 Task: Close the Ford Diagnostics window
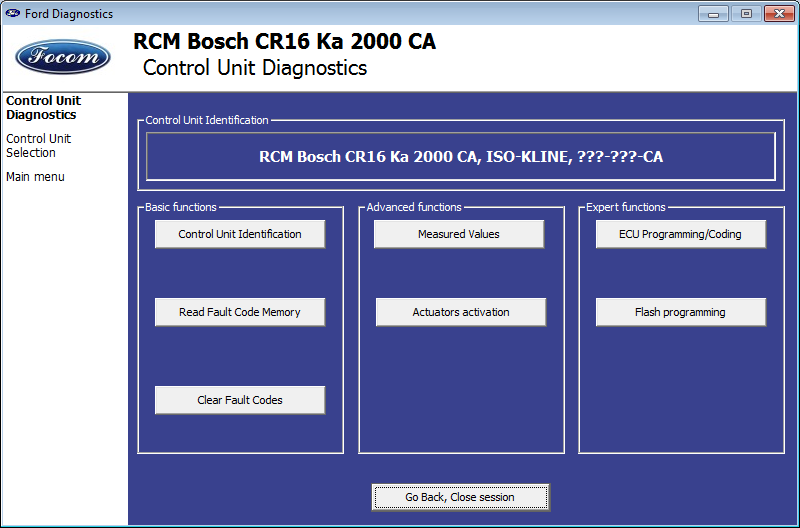pyautogui.click(x=778, y=13)
